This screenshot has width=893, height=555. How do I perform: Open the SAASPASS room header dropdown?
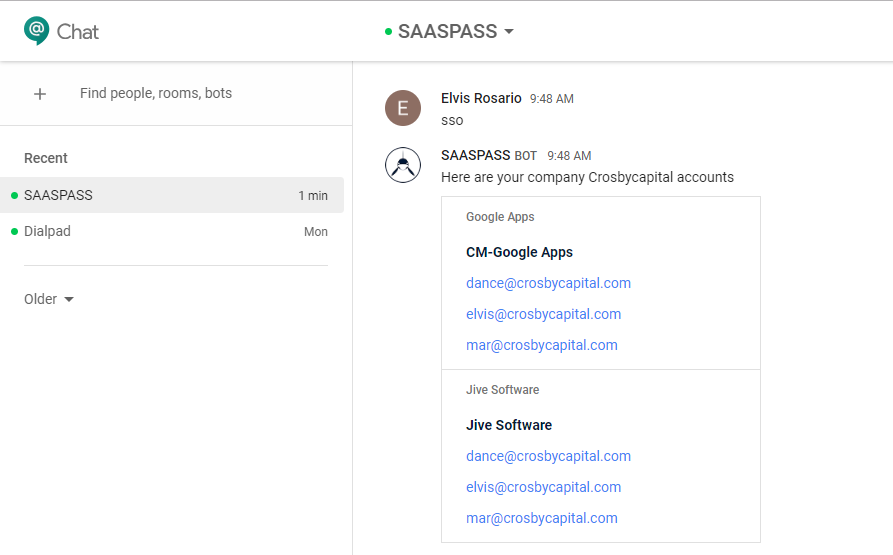pyautogui.click(x=509, y=32)
